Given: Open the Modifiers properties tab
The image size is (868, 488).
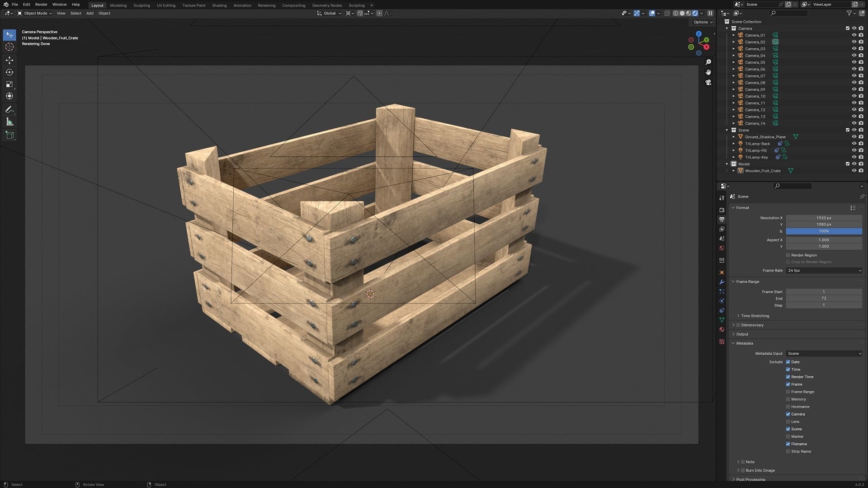Looking at the screenshot, I should (x=722, y=282).
